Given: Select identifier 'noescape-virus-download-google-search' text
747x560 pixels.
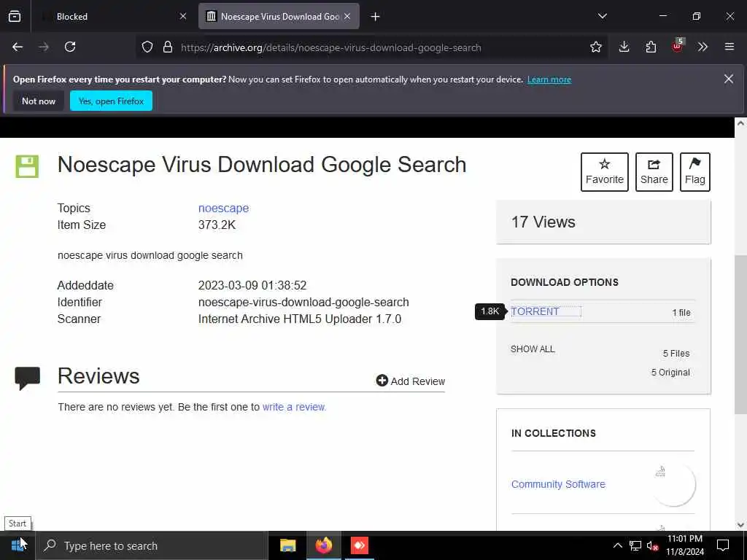Looking at the screenshot, I should click(x=303, y=303).
